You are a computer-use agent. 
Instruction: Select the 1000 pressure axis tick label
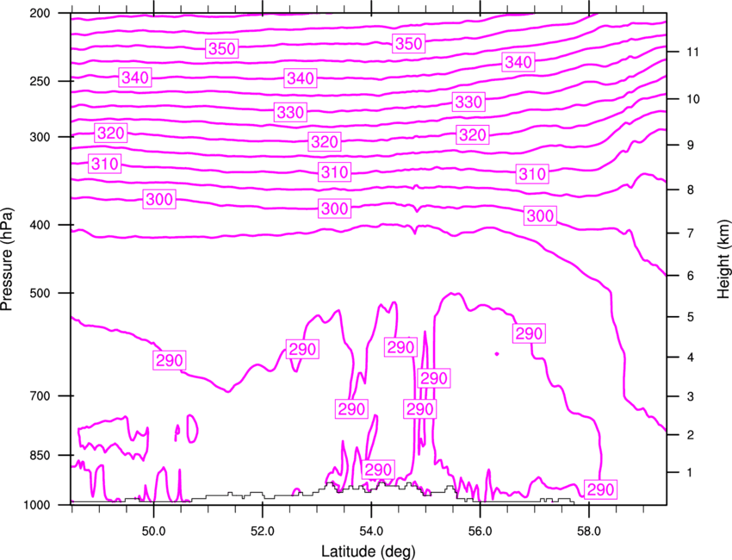[x=37, y=506]
